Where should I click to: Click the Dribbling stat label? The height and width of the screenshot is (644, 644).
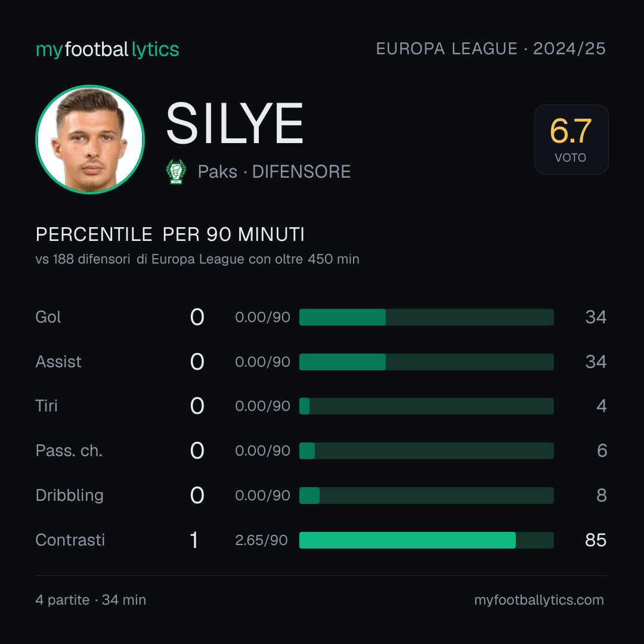pyautogui.click(x=69, y=496)
